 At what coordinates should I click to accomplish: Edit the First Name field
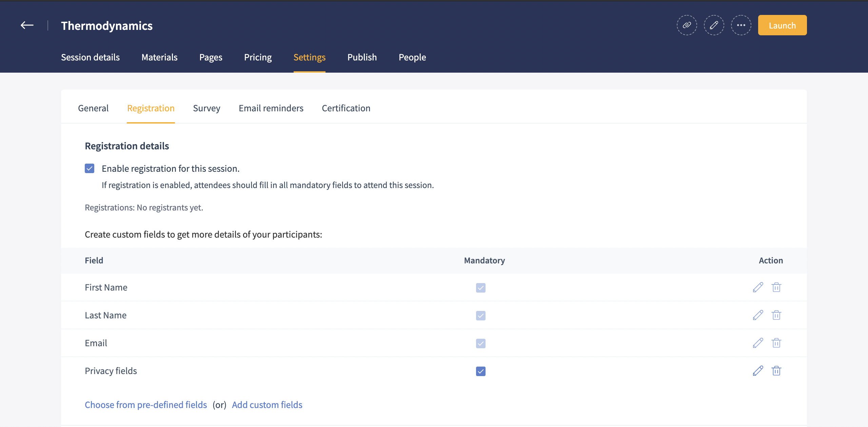(x=758, y=287)
